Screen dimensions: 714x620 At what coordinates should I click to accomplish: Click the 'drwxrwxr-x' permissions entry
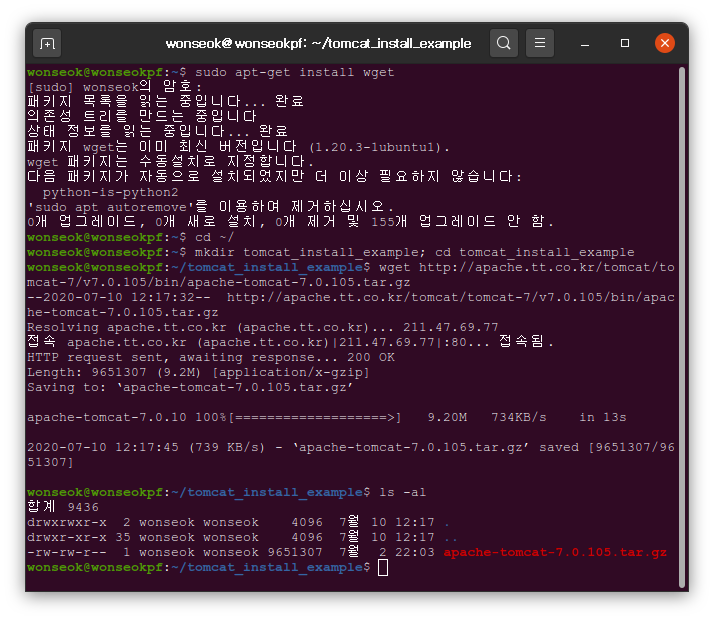point(67,522)
